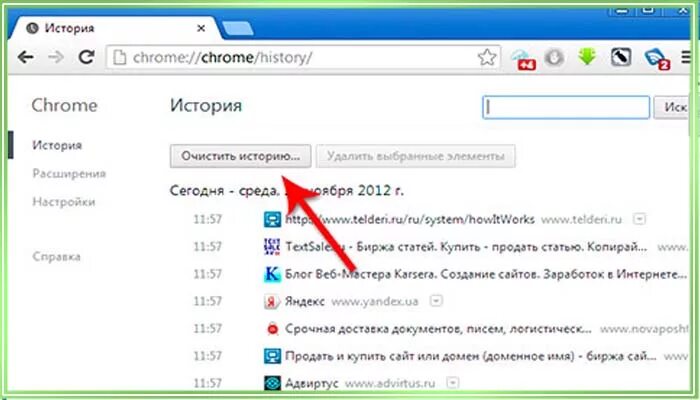Click the black square pen extension icon
The image size is (700, 400).
[621, 57]
